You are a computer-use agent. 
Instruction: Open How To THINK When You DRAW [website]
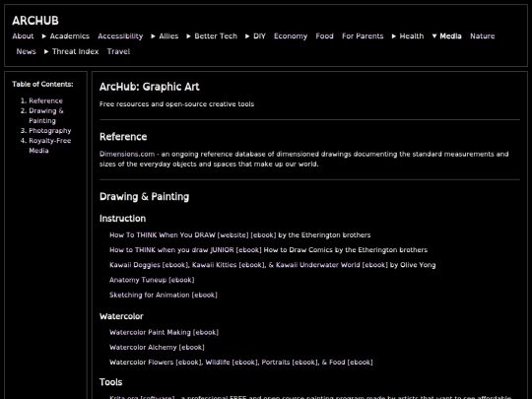tap(178, 235)
